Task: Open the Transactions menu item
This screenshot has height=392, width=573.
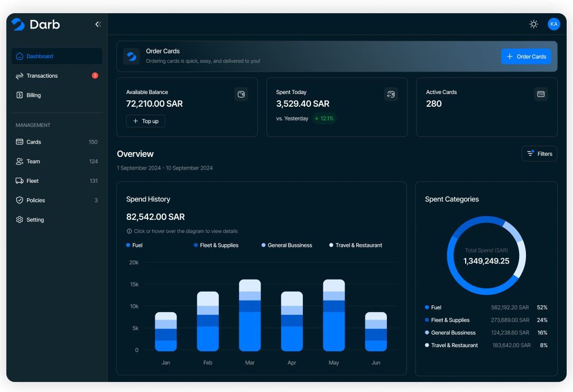Action: click(x=42, y=76)
